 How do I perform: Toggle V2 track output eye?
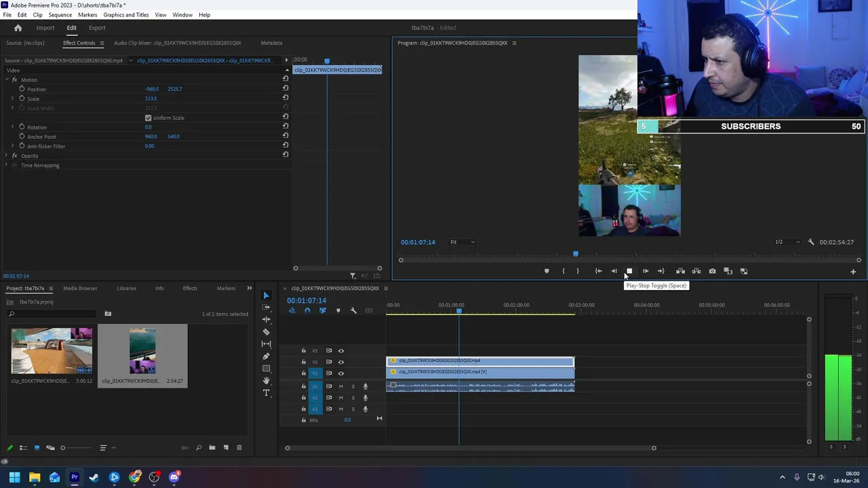[x=341, y=362]
